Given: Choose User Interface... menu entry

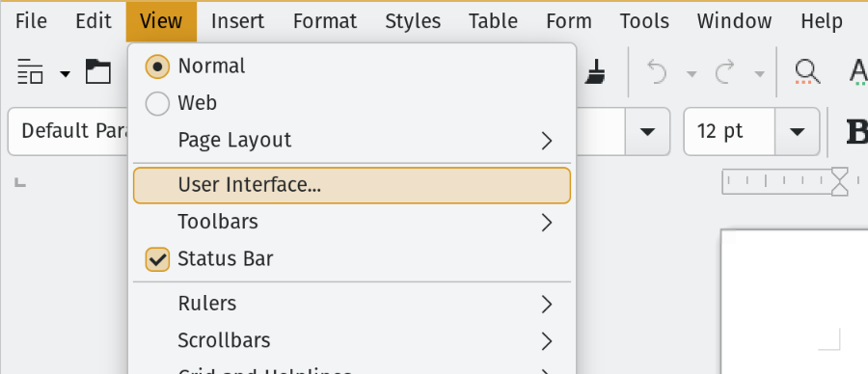Looking at the screenshot, I should pos(351,185).
